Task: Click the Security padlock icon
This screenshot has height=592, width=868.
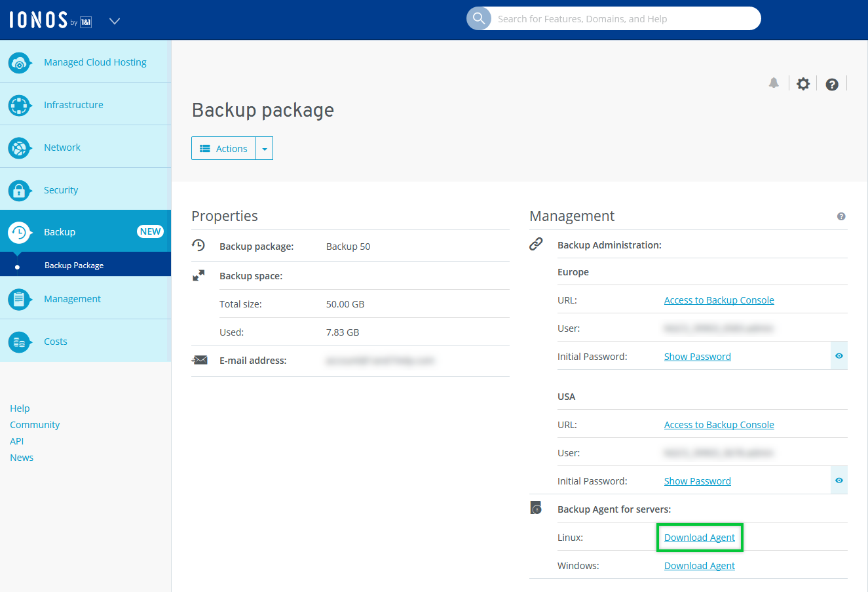Action: [x=19, y=191]
